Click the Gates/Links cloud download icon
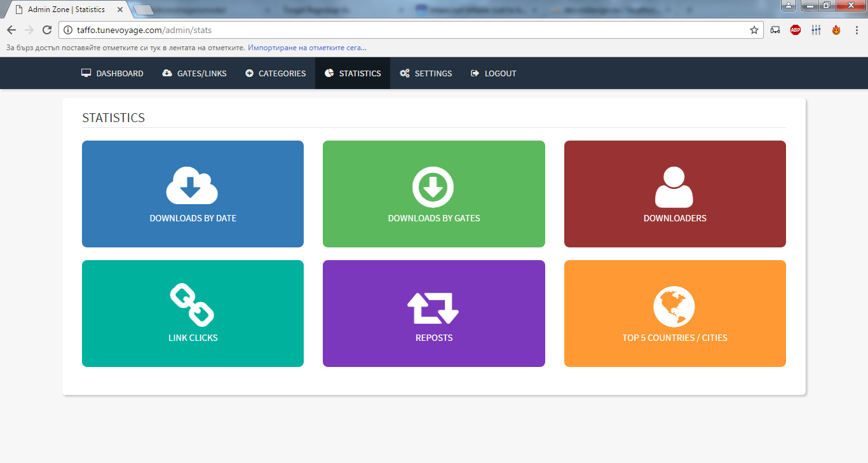The height and width of the screenshot is (463, 868). pyautogui.click(x=167, y=73)
